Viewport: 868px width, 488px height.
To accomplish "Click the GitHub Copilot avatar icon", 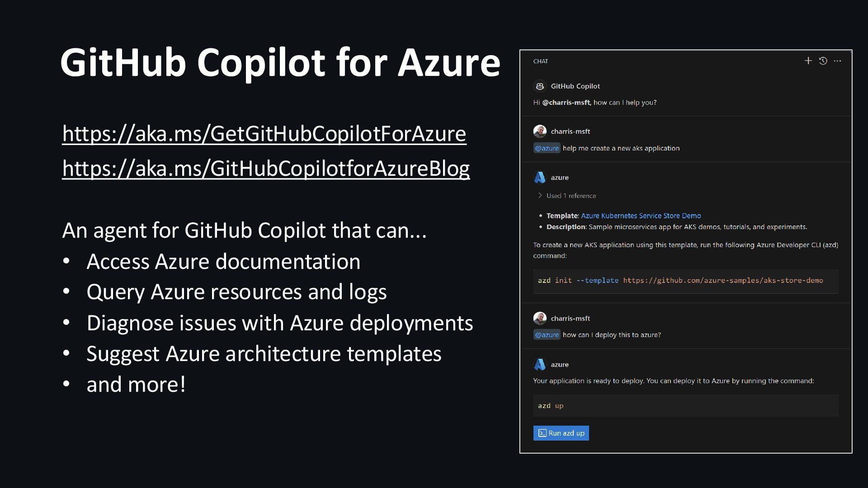I will click(540, 86).
